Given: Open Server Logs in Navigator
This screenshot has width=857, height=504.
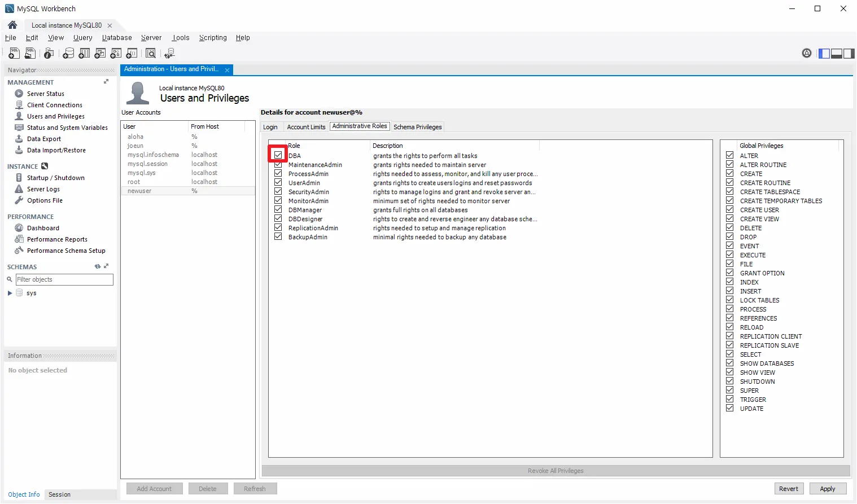Looking at the screenshot, I should pos(43,189).
